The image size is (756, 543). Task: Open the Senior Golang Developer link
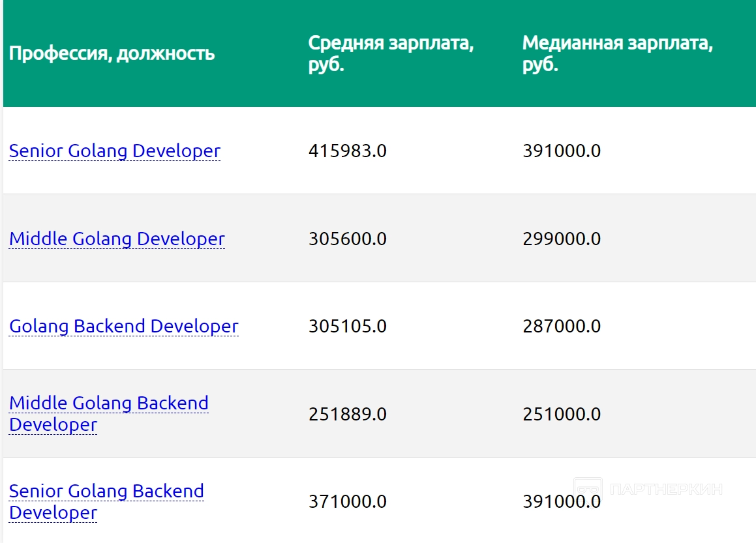[115, 151]
